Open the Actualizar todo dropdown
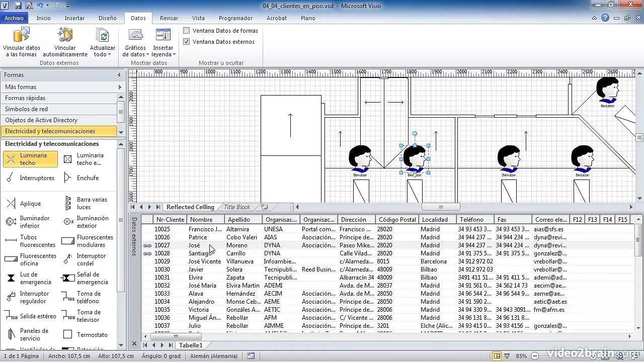This screenshot has height=362, width=644. click(103, 42)
